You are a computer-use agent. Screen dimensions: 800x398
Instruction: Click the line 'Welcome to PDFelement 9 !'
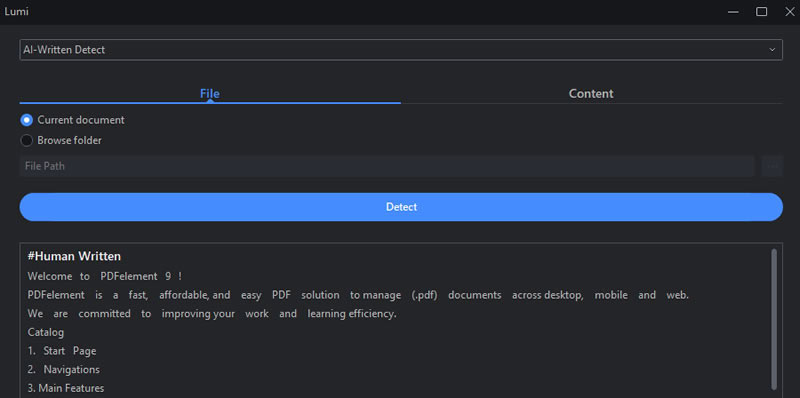pyautogui.click(x=105, y=277)
